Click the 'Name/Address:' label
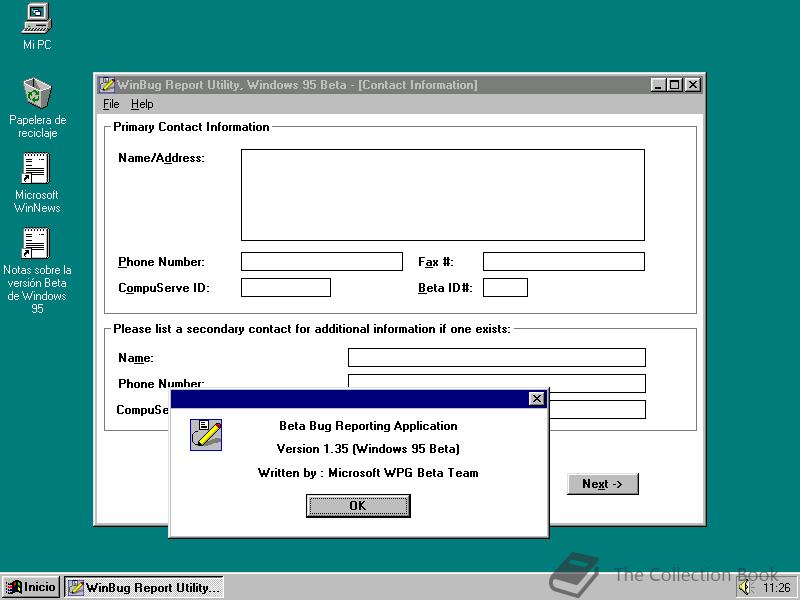This screenshot has height=600, width=800. coord(161,158)
